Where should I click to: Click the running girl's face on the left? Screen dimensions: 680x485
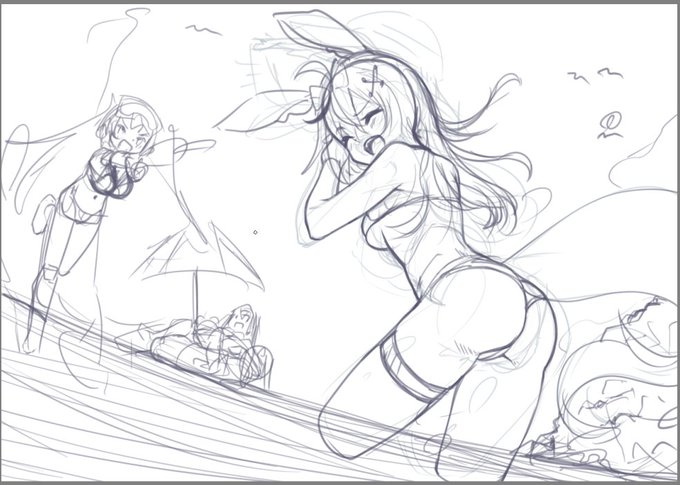127,134
